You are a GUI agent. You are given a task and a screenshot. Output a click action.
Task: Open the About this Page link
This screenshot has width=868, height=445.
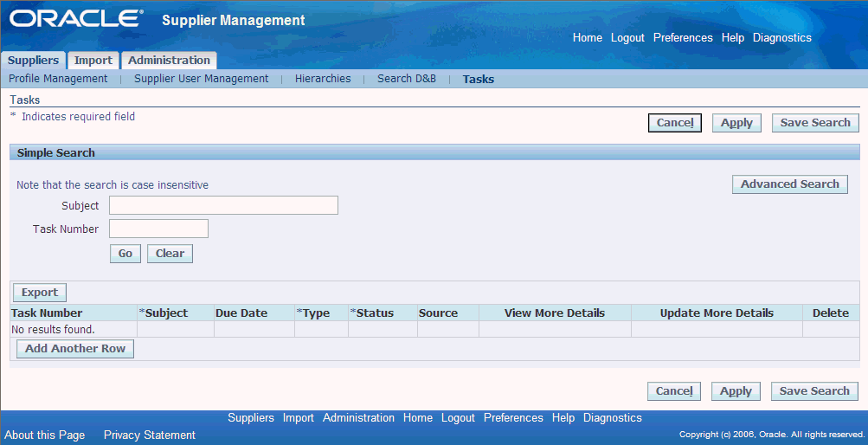[45, 435]
